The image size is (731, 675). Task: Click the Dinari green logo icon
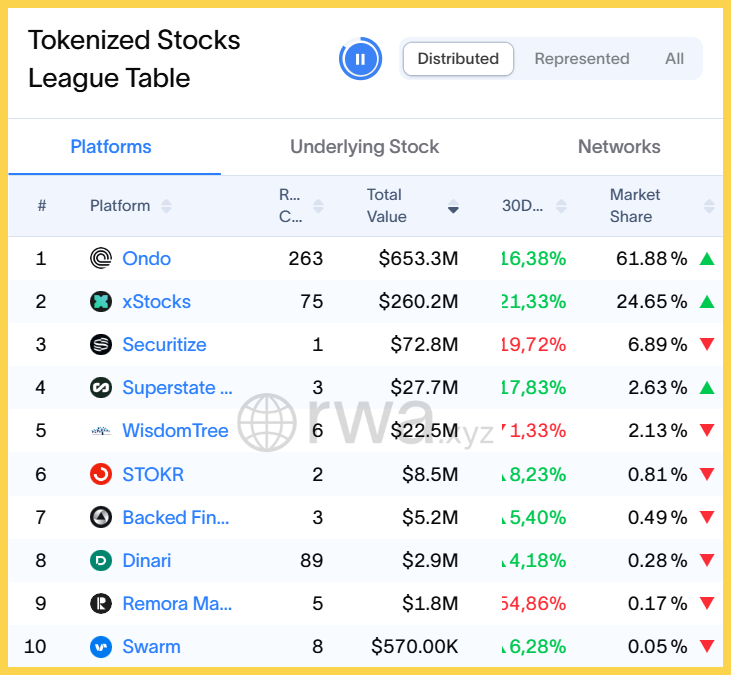101,561
